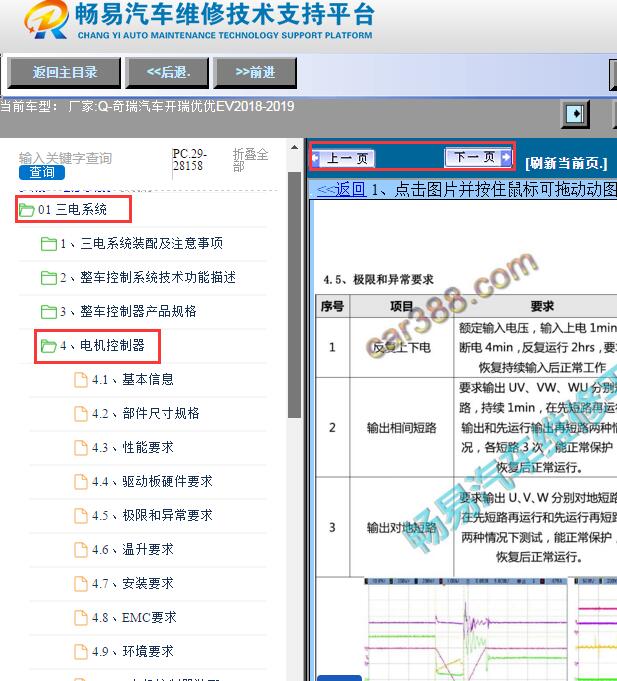Click document icon beside 4.9、环境要求
This screenshot has height=681, width=617.
(81, 651)
